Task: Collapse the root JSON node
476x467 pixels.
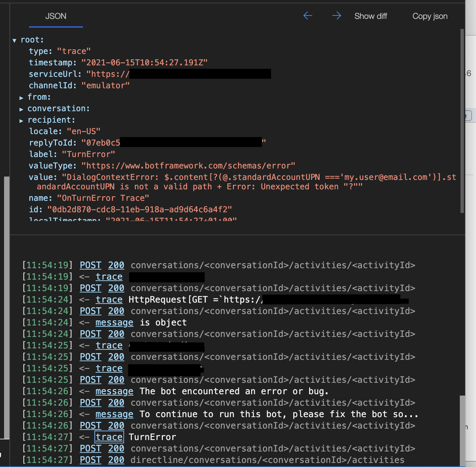Action: coord(14,40)
